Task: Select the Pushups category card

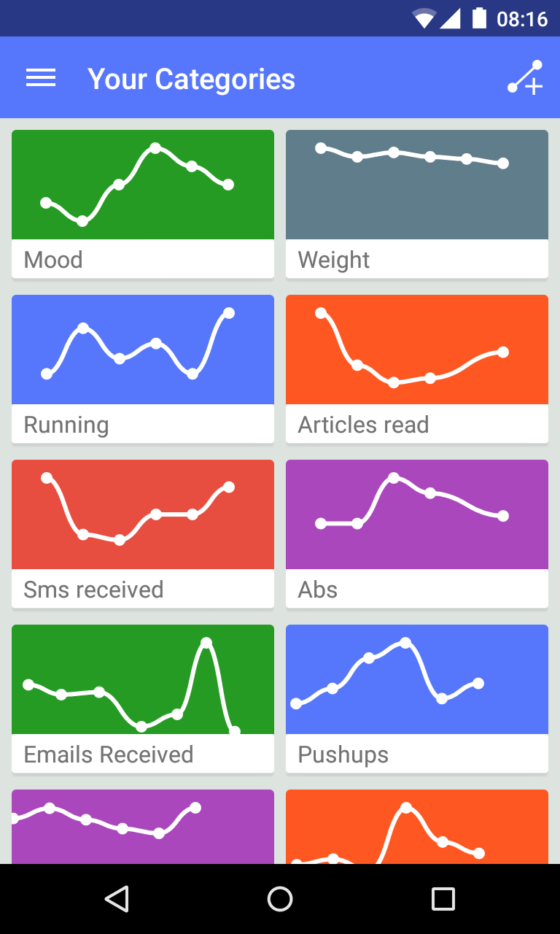Action: tap(417, 699)
